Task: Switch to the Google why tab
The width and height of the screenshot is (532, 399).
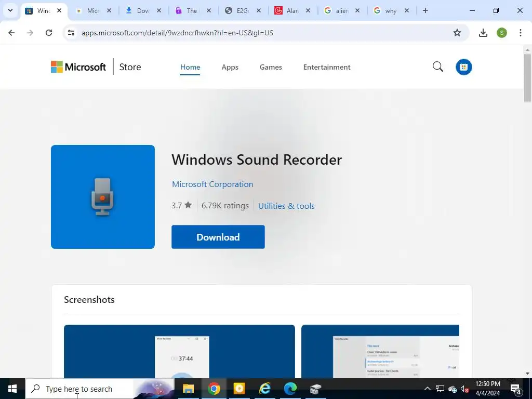Action: 391,11
